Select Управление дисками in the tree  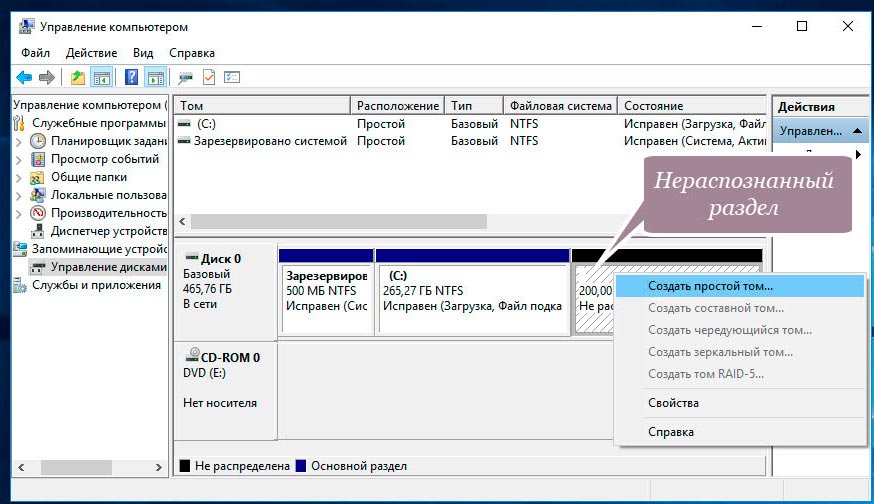click(x=108, y=267)
